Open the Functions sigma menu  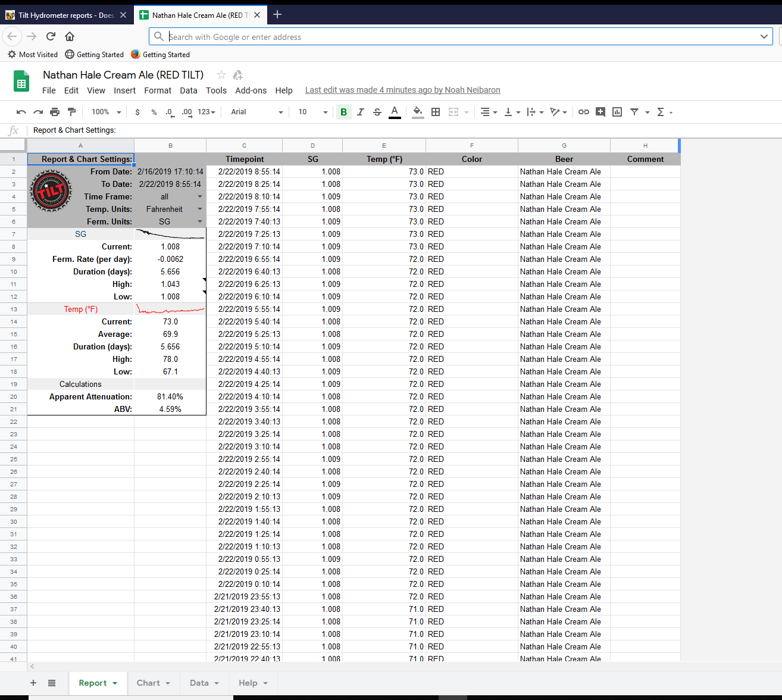pyautogui.click(x=664, y=112)
